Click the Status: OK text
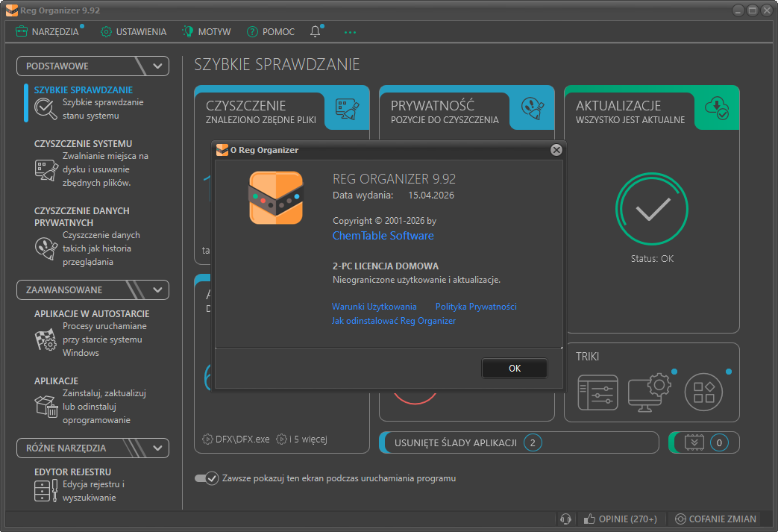Screen dimensions: 778x532 click(x=652, y=259)
